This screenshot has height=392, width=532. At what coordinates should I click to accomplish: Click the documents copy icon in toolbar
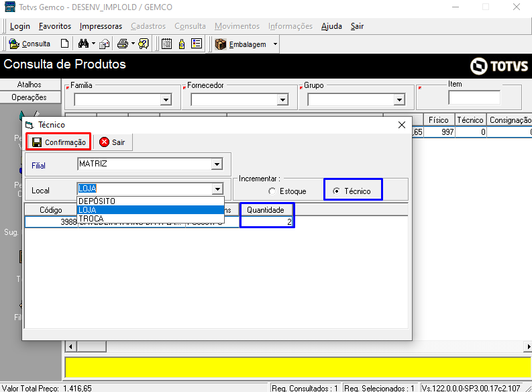click(x=105, y=44)
